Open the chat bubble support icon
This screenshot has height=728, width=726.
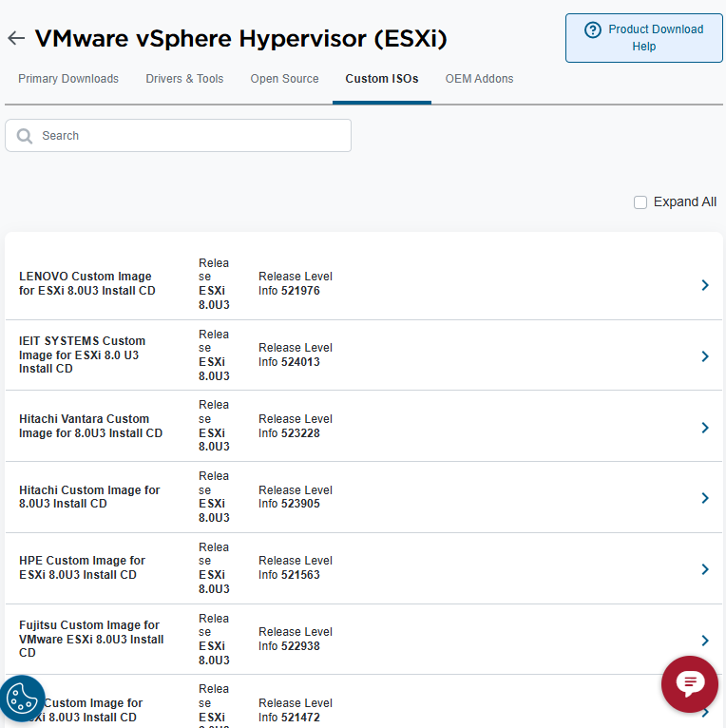pos(690,684)
